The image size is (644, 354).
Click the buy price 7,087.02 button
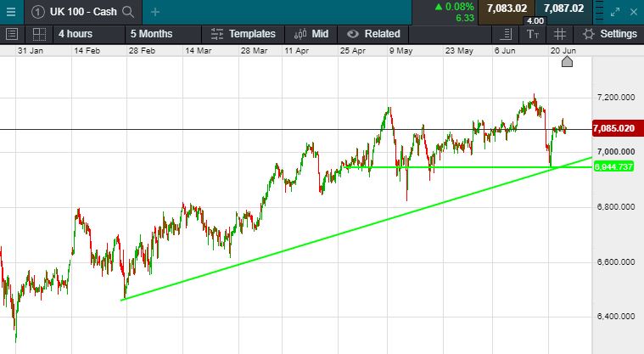point(563,8)
